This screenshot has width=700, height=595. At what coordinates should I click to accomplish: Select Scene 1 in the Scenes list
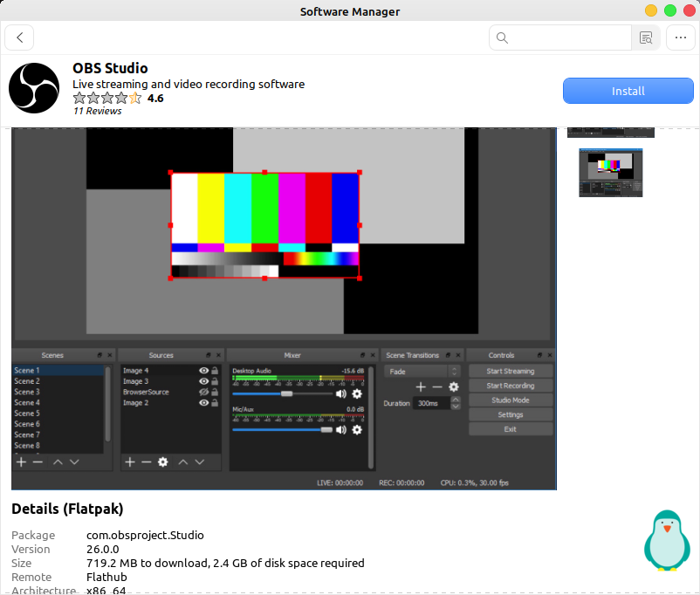pyautogui.click(x=58, y=371)
